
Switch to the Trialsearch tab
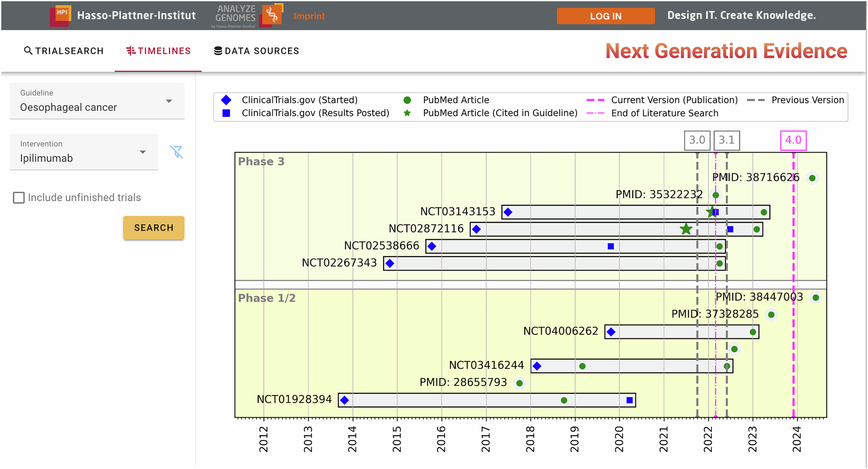(64, 51)
